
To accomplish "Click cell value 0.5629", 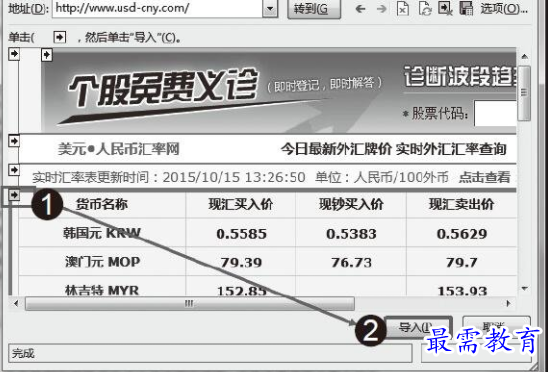I will point(462,234).
